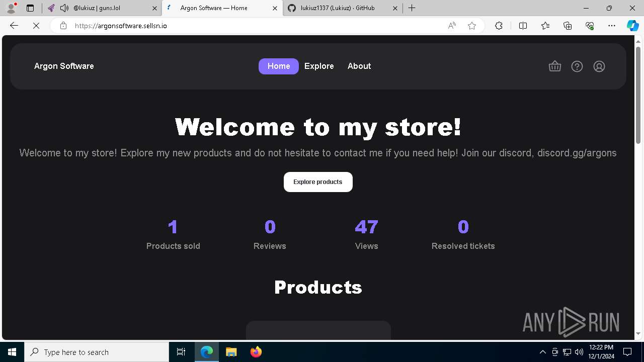Viewport: 644px width, 362px height.
Task: Open browser Extensions menu
Action: 499,26
